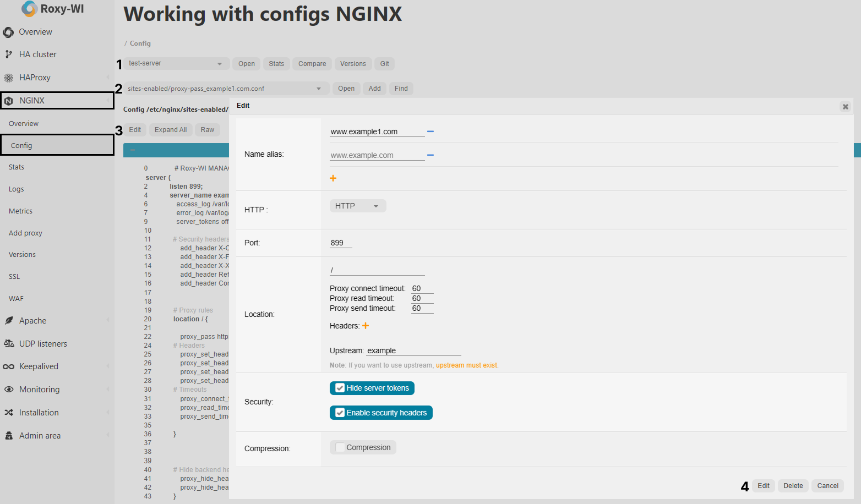The width and height of the screenshot is (861, 504).
Task: Click the Monitoring eye icon
Action: pyautogui.click(x=9, y=390)
